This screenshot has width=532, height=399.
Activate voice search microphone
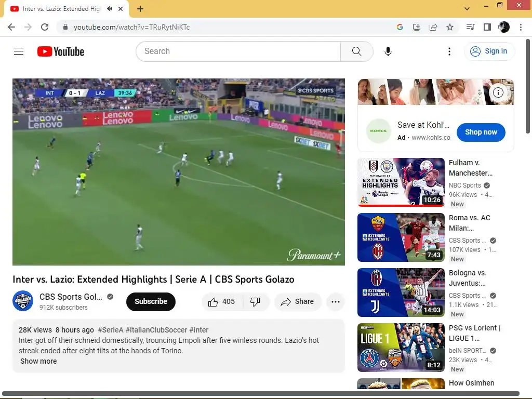click(x=388, y=51)
